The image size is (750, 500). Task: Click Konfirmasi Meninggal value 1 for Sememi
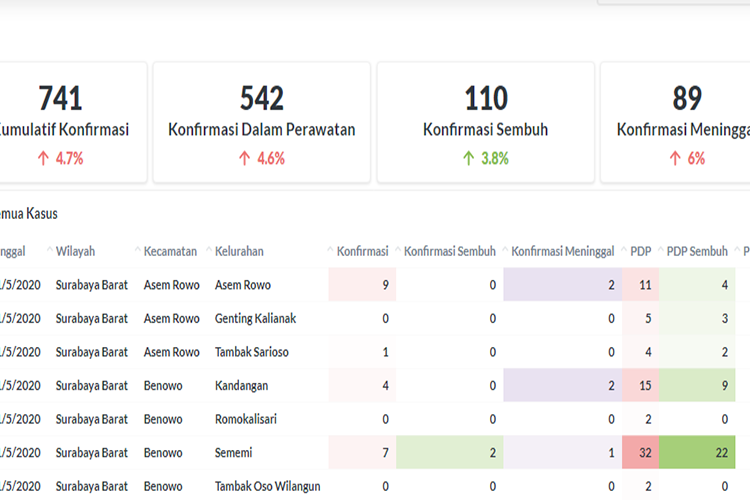pyautogui.click(x=611, y=453)
